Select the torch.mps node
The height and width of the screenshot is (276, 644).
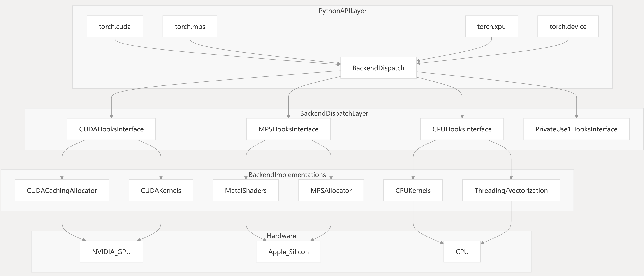(x=190, y=26)
